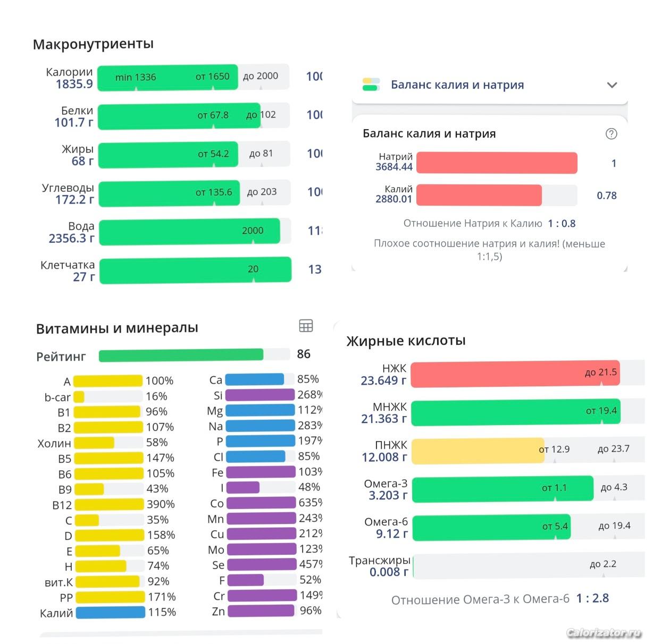Click the Se mineral purple bar
Screen dimensions: 653x644
tap(261, 564)
